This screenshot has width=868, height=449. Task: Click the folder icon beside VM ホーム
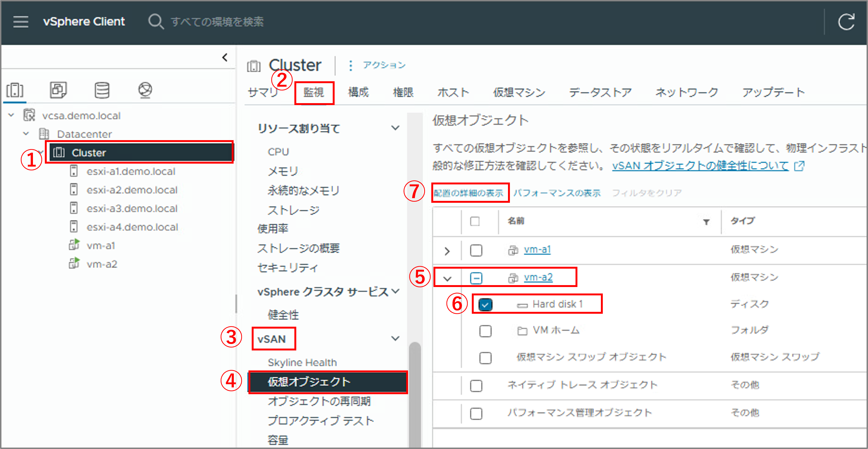click(522, 331)
